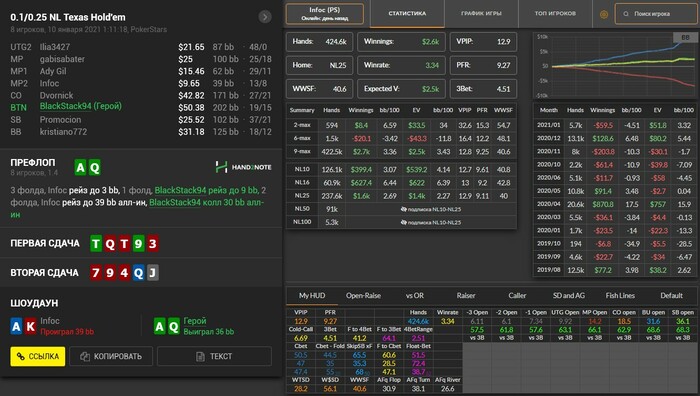Click the Infoc (PS) player button
This screenshot has height=396, width=700.
[x=325, y=14]
